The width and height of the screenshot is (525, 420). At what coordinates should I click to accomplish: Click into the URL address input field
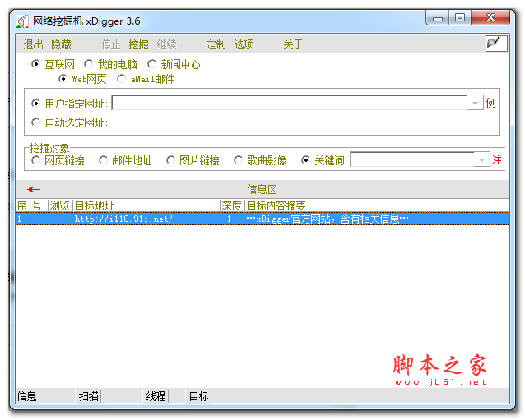pyautogui.click(x=290, y=103)
